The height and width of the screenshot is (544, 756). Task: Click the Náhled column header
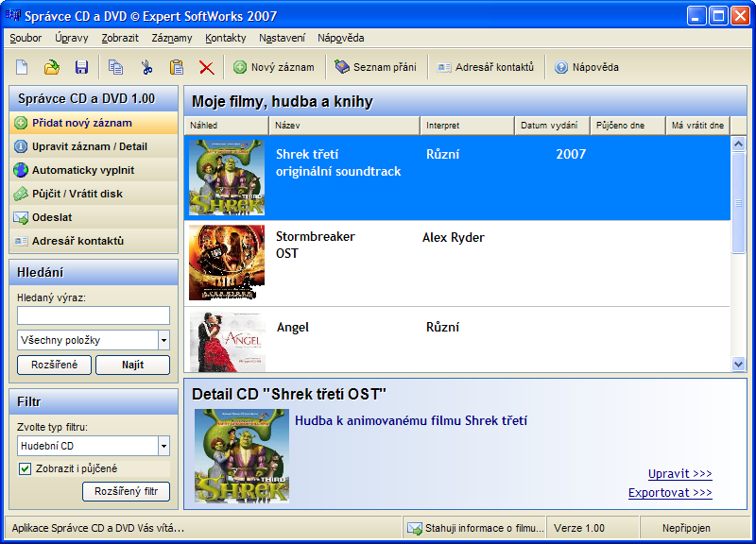[226, 126]
